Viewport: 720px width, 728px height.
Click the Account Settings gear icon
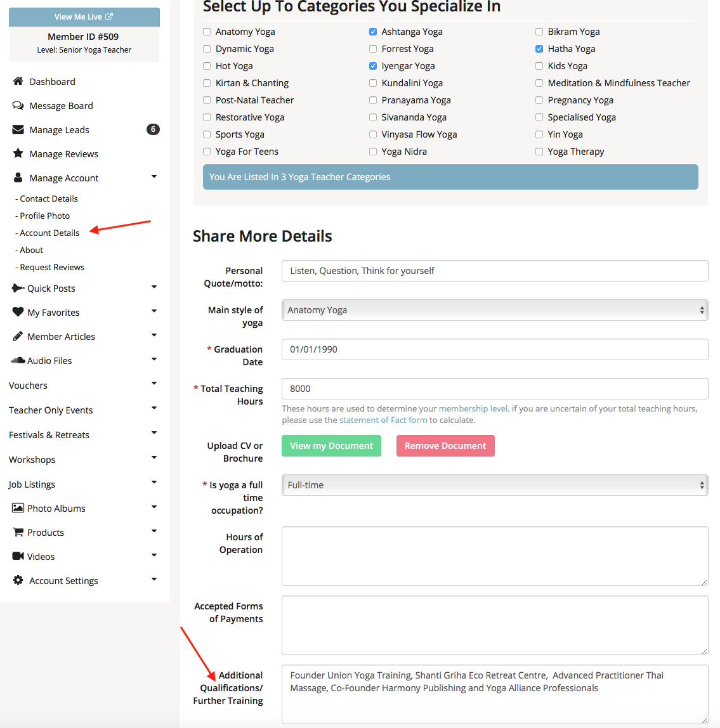18,580
